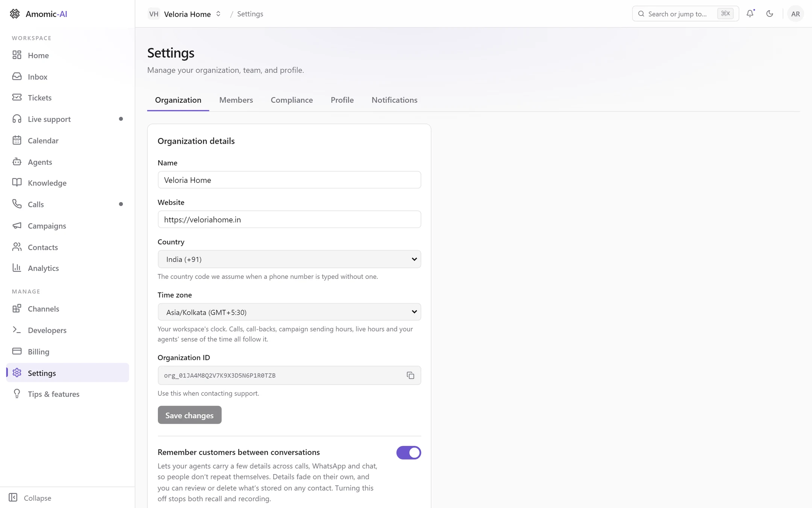812x508 pixels.
Task: Open notifications bell icon
Action: click(x=750, y=14)
